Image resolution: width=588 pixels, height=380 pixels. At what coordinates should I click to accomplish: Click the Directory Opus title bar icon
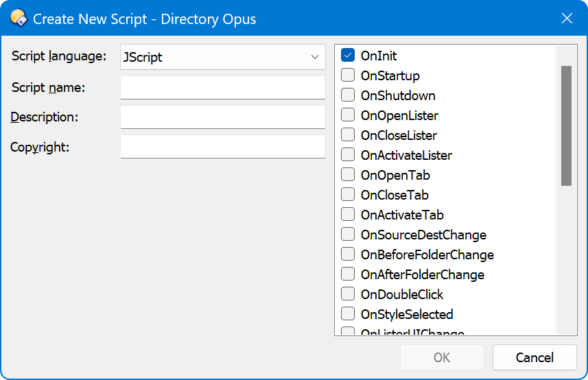pyautogui.click(x=19, y=18)
